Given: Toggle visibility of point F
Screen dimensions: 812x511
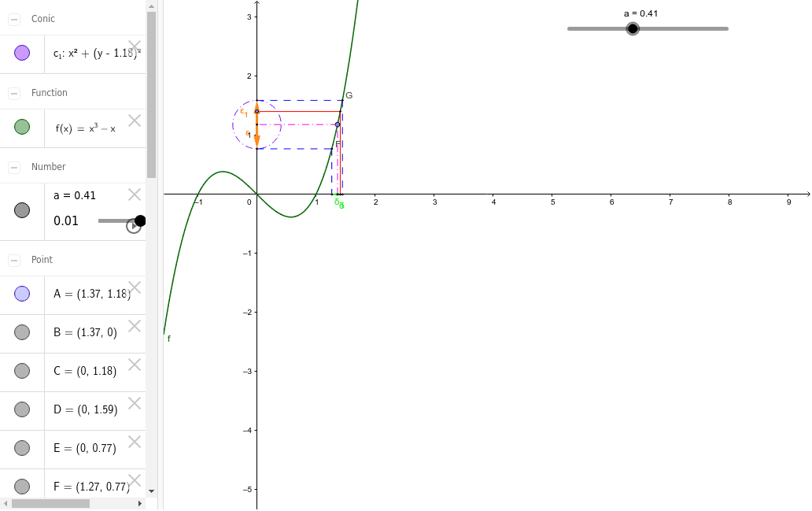Looking at the screenshot, I should tap(22, 487).
